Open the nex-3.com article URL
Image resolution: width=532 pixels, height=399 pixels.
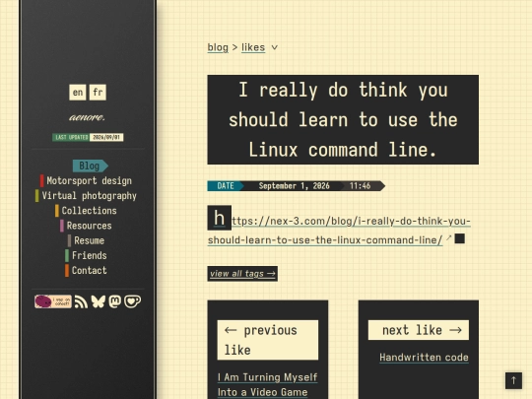click(339, 231)
